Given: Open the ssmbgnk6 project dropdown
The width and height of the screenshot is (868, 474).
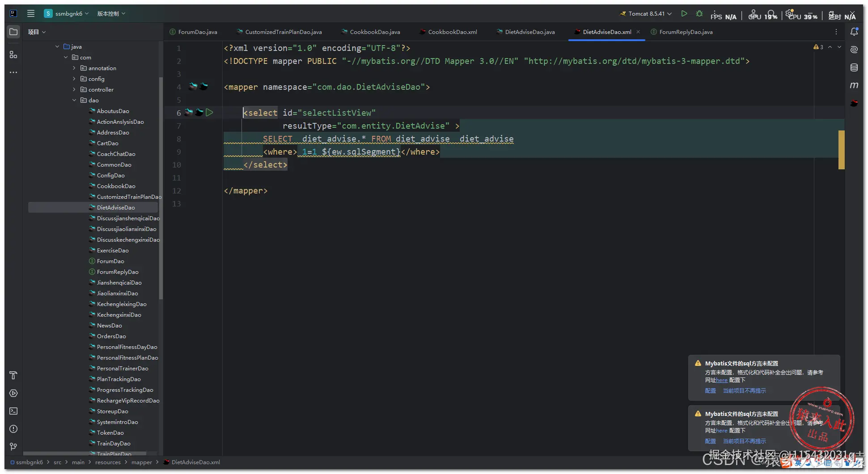Looking at the screenshot, I should (x=66, y=14).
